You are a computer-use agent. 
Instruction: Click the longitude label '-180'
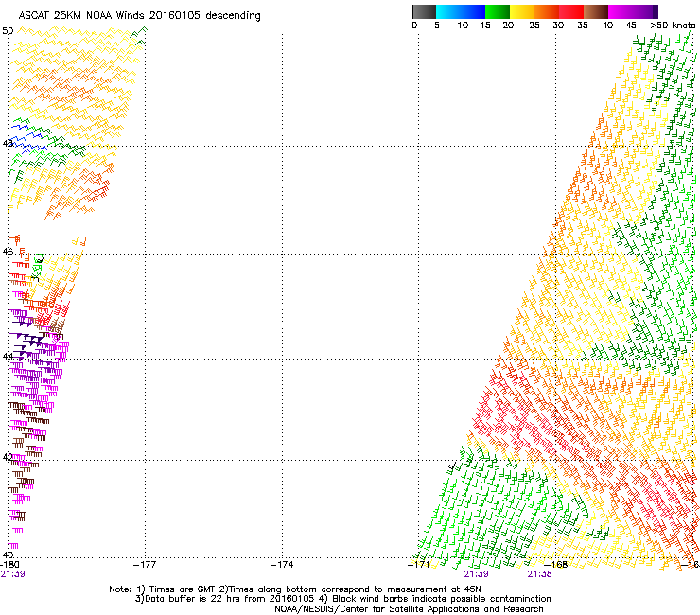point(10,565)
